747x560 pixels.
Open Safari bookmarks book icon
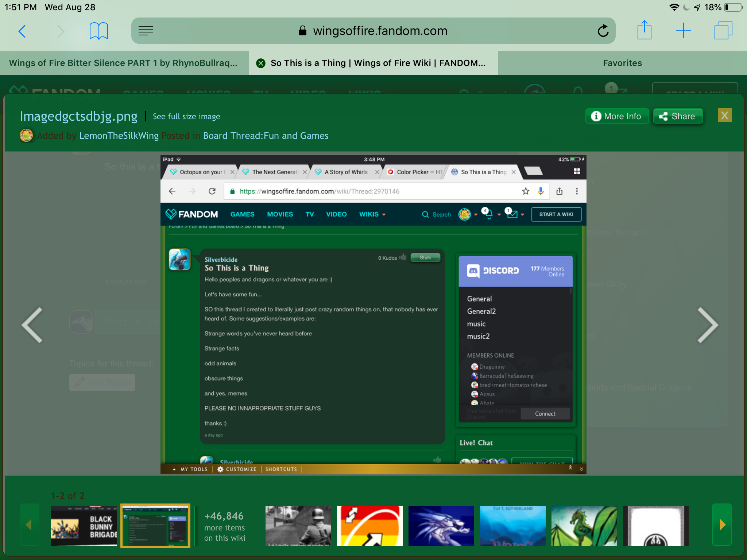[98, 31]
